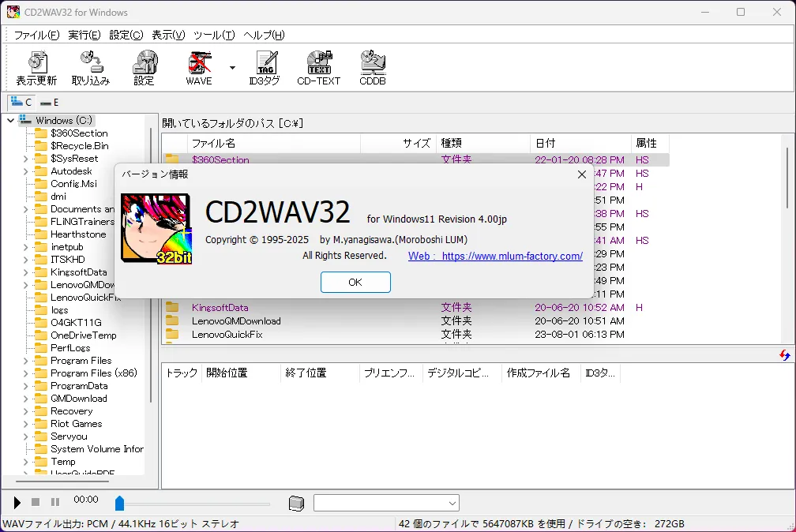Click the folder icon beside logs

point(40,310)
